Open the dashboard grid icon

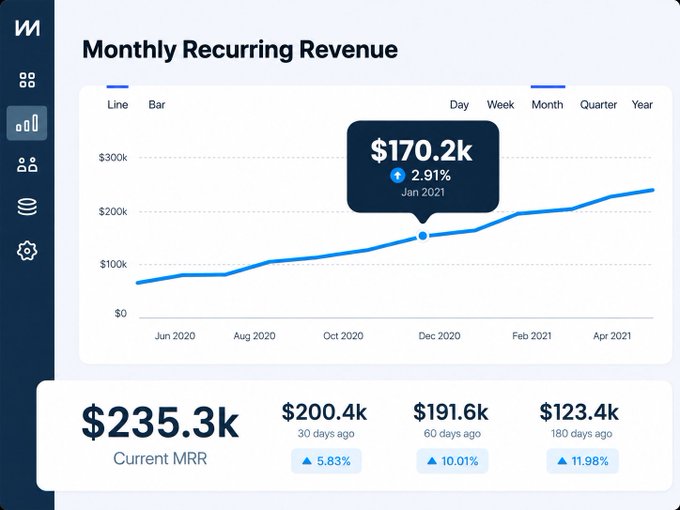pyautogui.click(x=27, y=80)
